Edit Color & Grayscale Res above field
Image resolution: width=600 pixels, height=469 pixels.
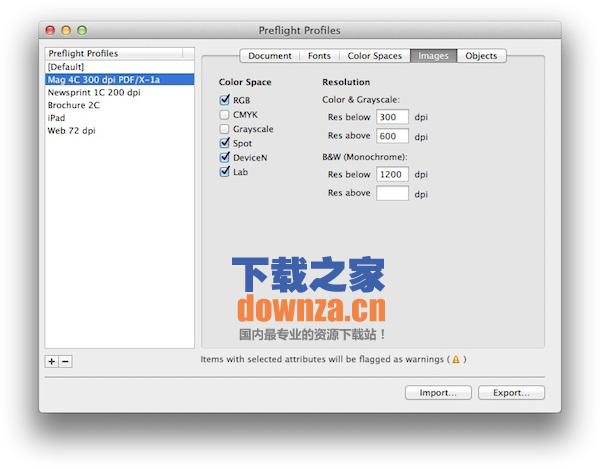(392, 136)
